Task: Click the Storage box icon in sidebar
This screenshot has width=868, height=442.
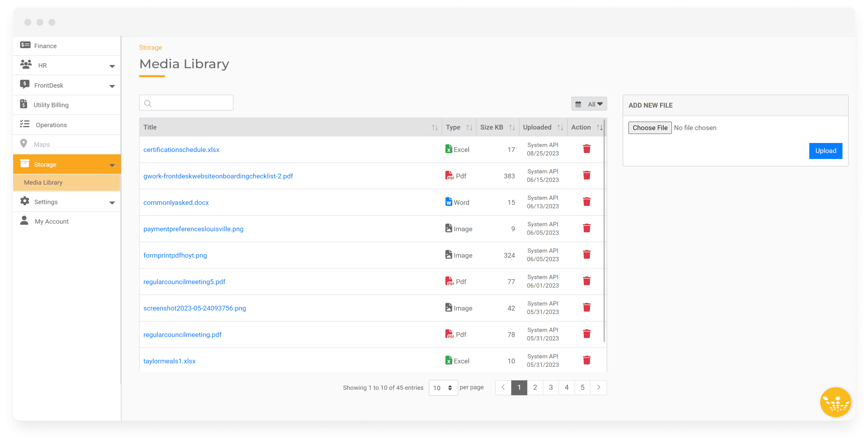Action: click(x=25, y=164)
